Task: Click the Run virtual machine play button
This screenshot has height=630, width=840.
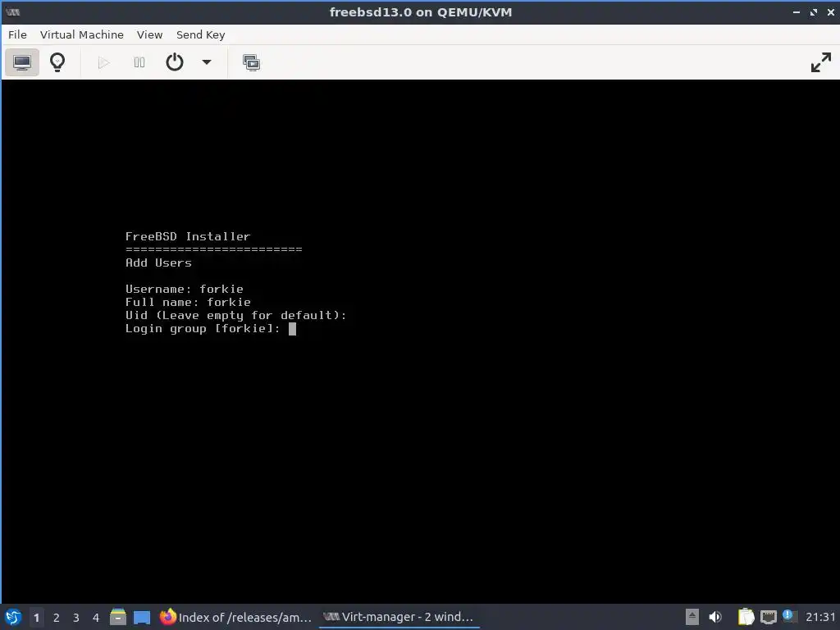Action: (x=104, y=62)
